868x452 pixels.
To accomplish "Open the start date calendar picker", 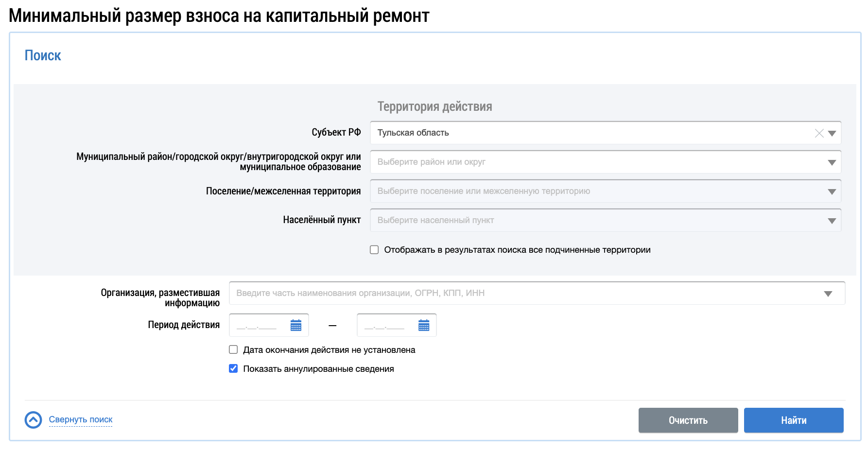I will (x=295, y=326).
